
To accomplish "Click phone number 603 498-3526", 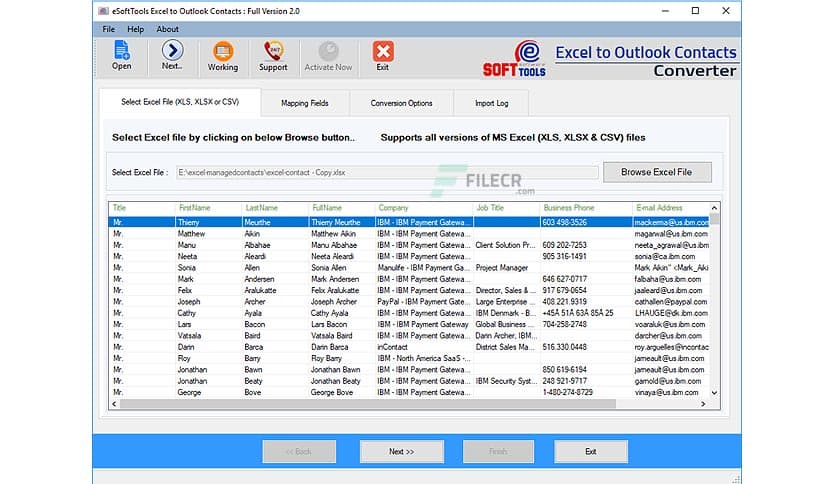I will pyautogui.click(x=585, y=222).
